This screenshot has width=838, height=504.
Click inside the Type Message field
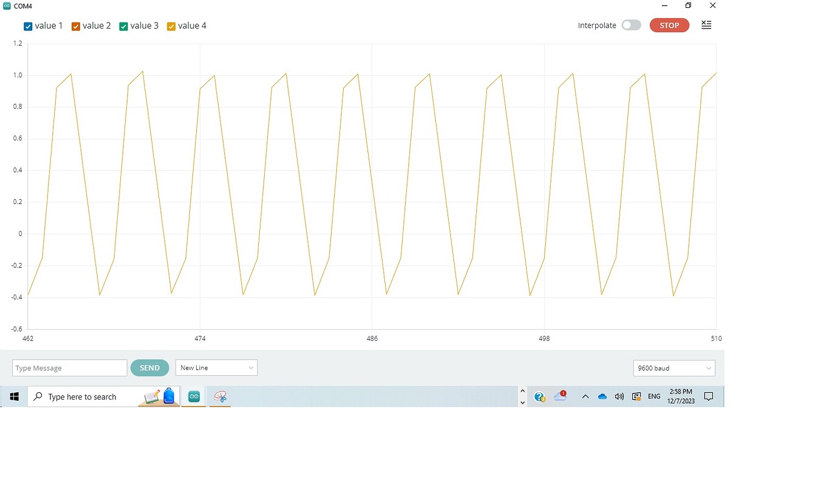[x=69, y=367]
